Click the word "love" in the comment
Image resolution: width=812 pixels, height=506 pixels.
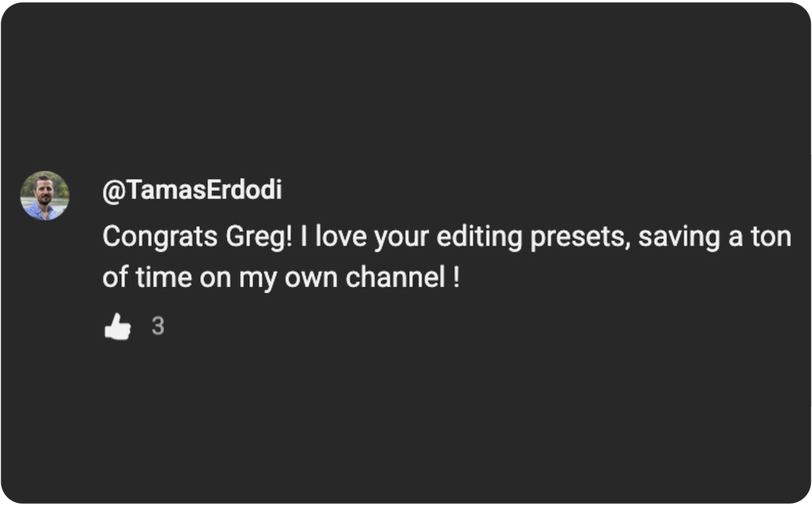click(341, 237)
